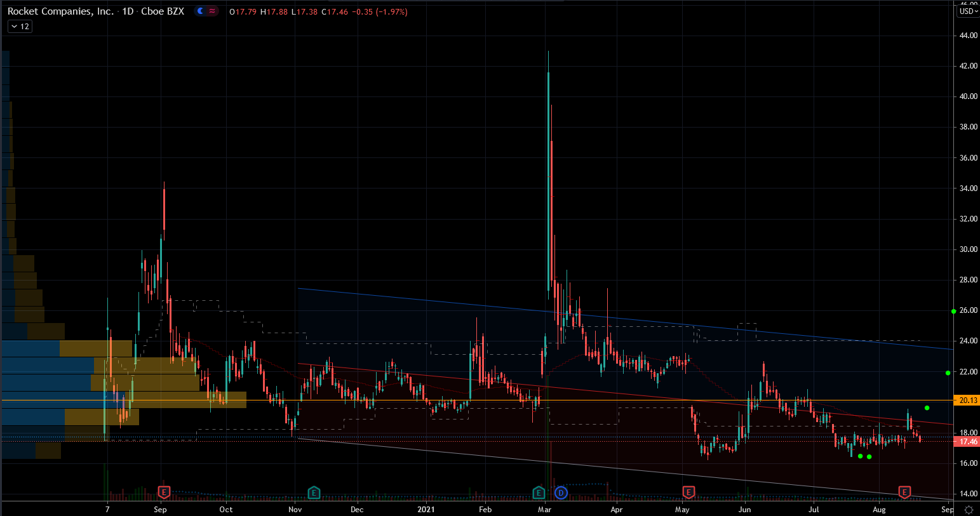
Task: Expand the collapsed indicator legend showing 12
Action: click(x=20, y=27)
